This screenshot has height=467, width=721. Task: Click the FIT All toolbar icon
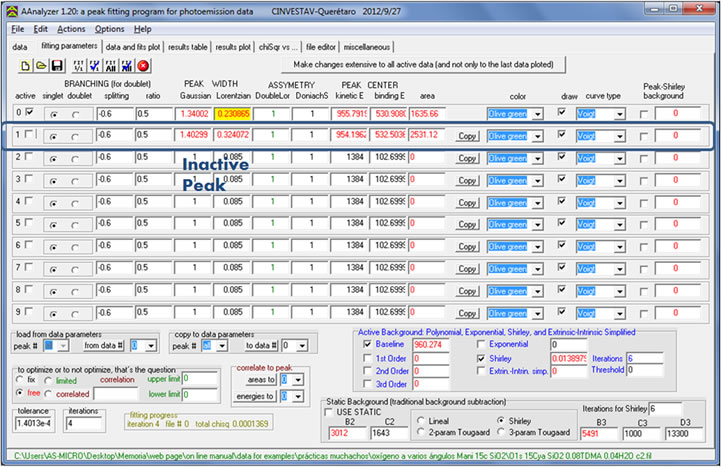[x=111, y=65]
